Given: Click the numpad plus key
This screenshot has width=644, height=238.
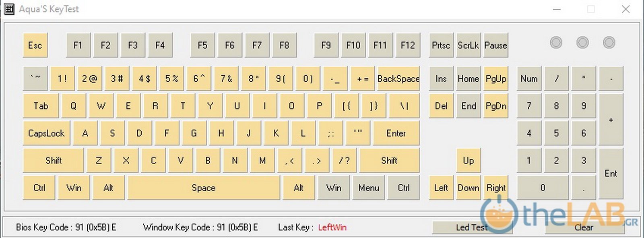Looking at the screenshot, I should [611, 120].
